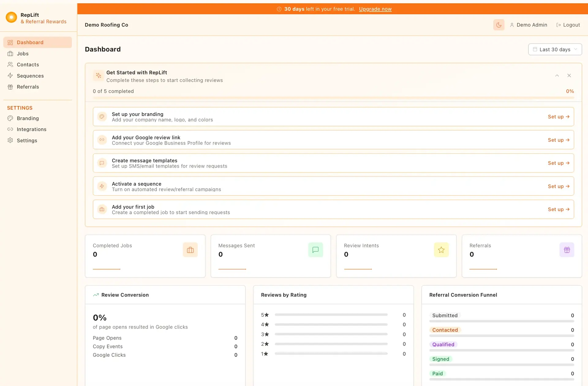Dismiss the Get Started with RepLift panel

(x=569, y=76)
